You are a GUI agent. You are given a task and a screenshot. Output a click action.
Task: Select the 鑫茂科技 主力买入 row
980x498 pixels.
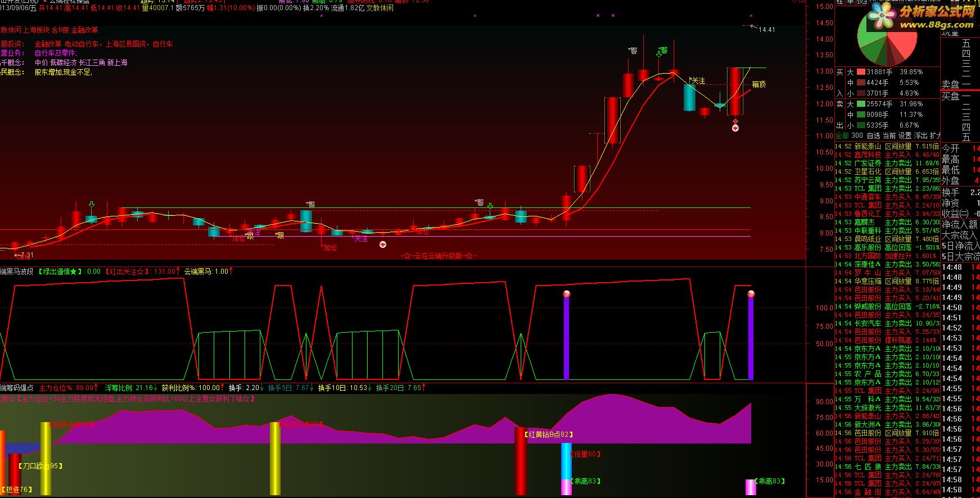pyautogui.click(x=887, y=155)
